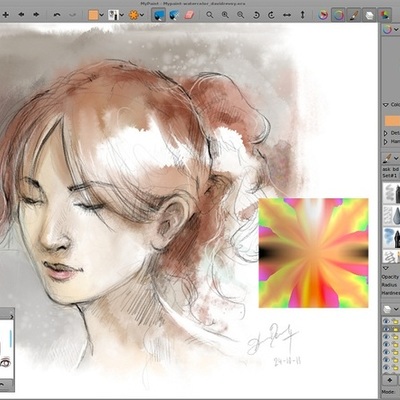Click the layers stack icon in side panel

[387, 309]
